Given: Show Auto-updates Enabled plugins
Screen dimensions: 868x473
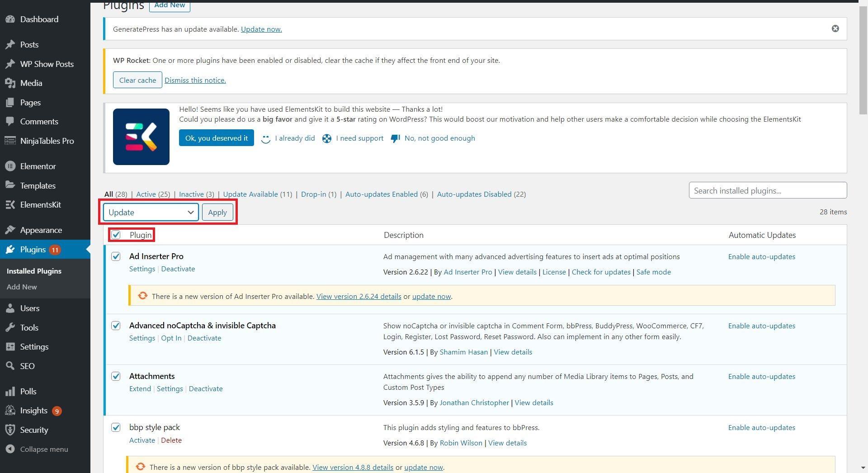Looking at the screenshot, I should click(x=382, y=194).
